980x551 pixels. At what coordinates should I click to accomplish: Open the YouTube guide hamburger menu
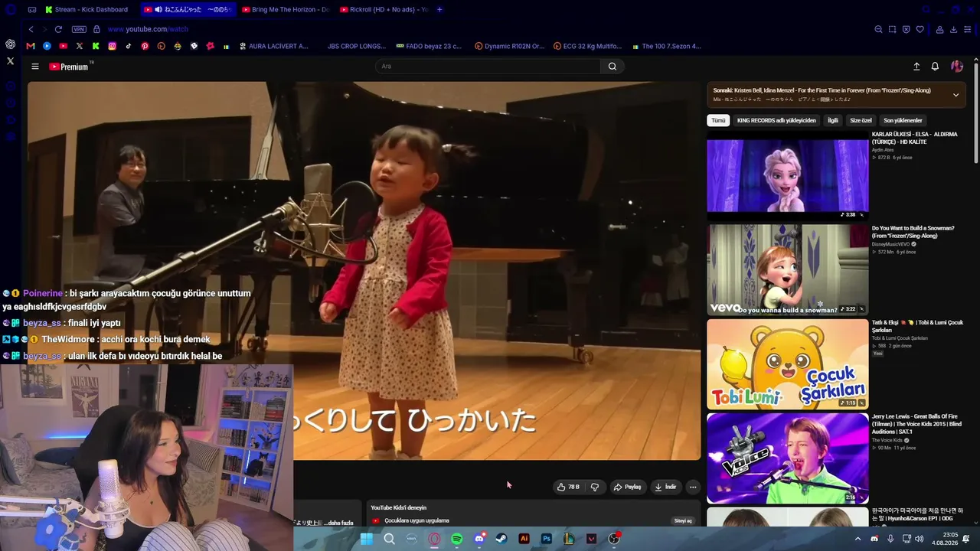pos(34,67)
